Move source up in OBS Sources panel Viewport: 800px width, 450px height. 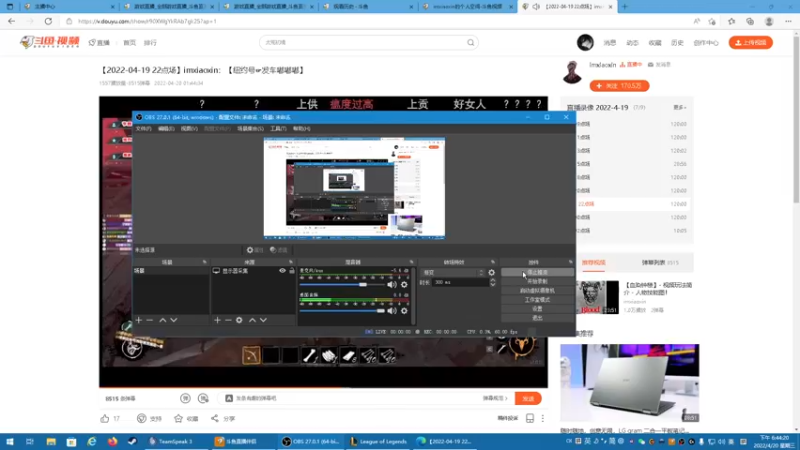(x=252, y=320)
